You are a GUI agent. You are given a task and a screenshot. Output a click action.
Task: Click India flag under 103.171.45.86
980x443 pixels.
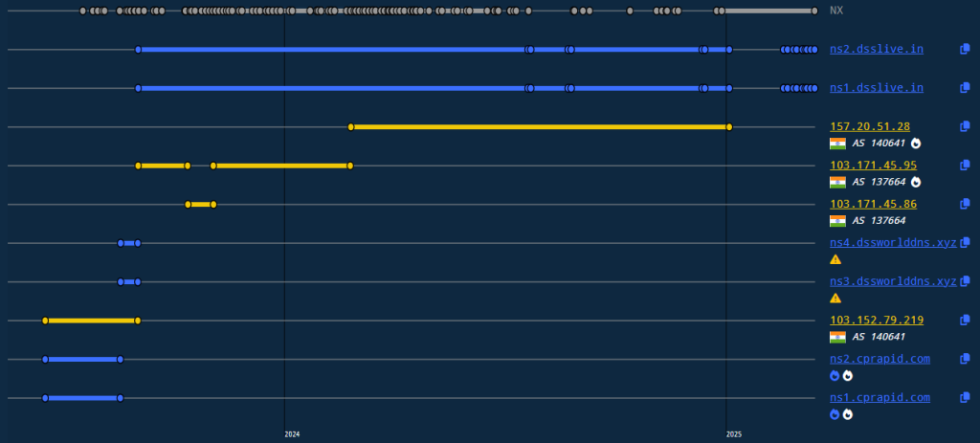coord(837,221)
